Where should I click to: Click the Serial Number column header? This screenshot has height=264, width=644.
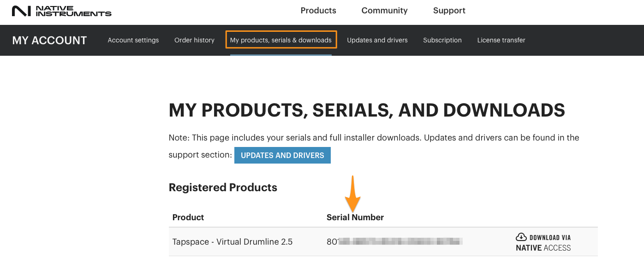coord(355,217)
